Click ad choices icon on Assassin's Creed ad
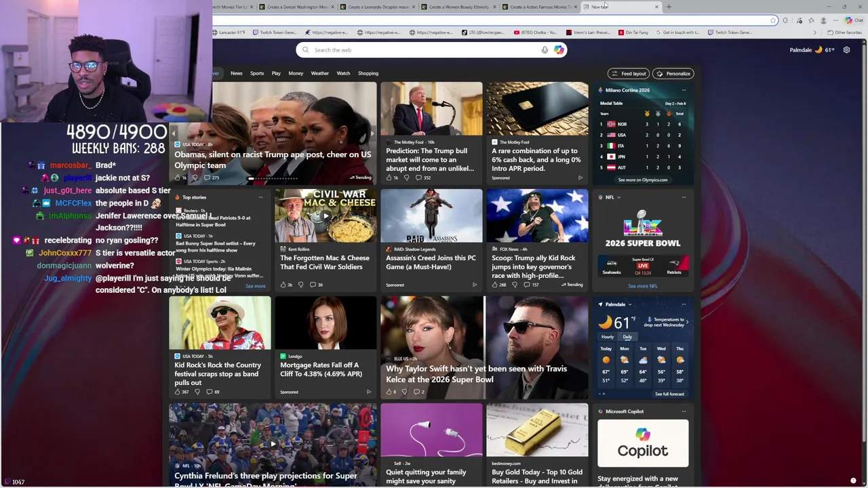Screen dimensions: 868x488 click(x=475, y=285)
